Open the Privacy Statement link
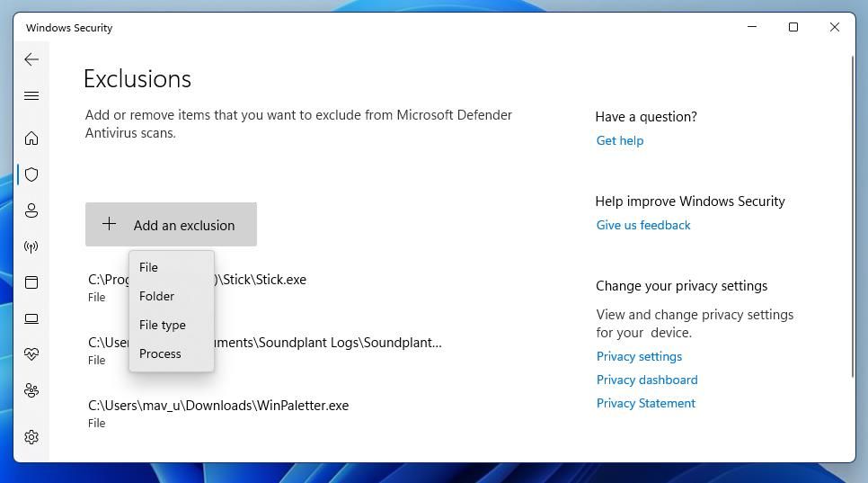 coord(645,403)
